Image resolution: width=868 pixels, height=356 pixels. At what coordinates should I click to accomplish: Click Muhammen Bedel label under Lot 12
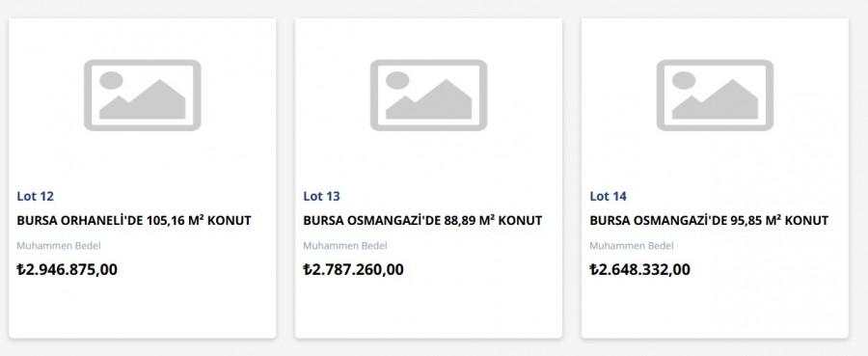pos(59,246)
